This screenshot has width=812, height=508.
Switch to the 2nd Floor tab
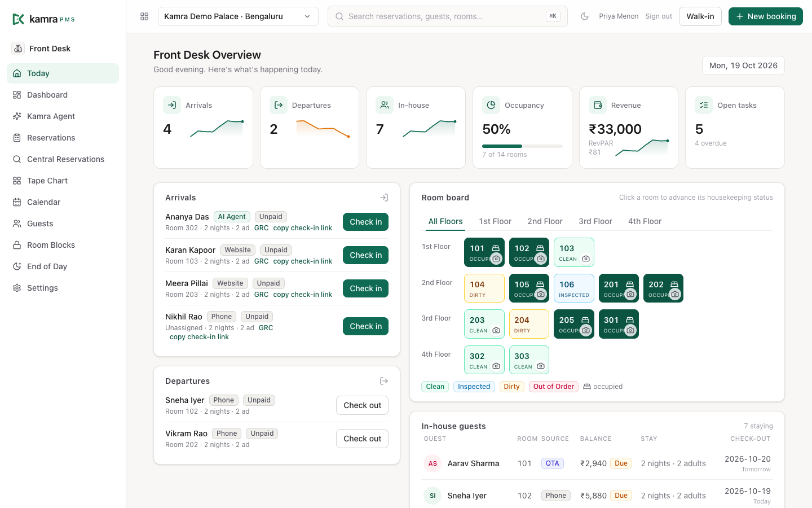point(545,221)
